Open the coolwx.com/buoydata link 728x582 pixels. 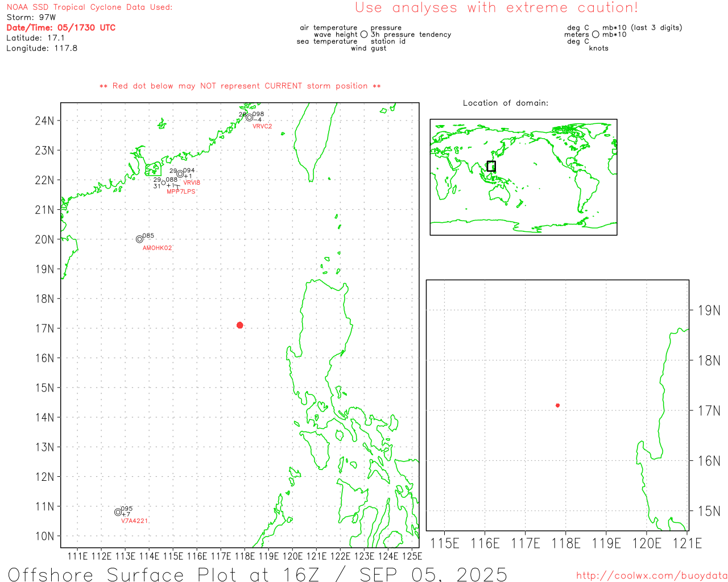(651, 576)
